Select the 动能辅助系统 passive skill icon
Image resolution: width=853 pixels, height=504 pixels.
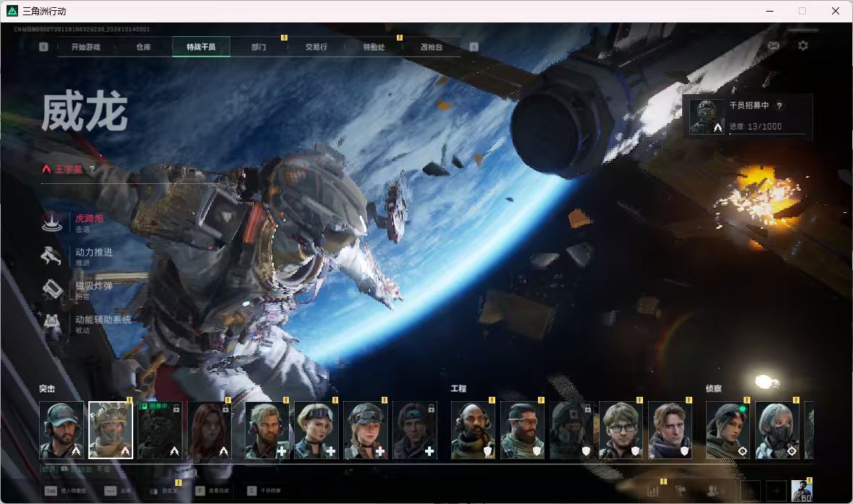tap(51, 323)
